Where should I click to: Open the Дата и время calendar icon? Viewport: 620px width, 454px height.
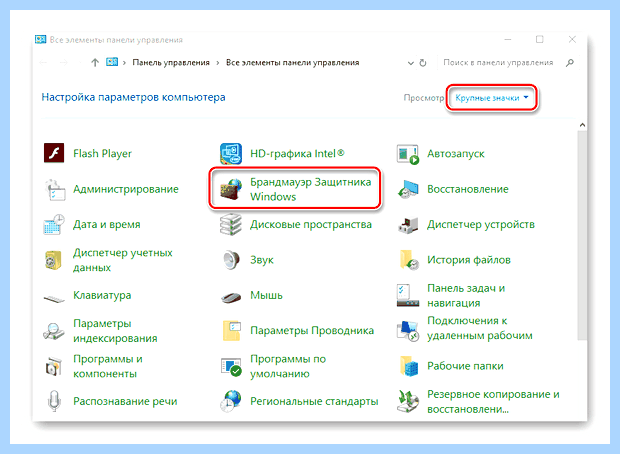point(54,224)
